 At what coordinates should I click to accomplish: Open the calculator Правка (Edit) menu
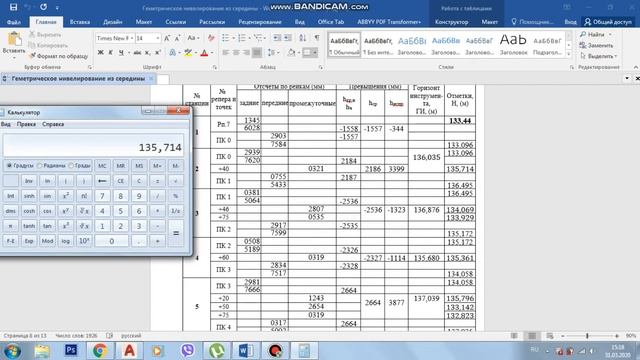[x=26, y=124]
